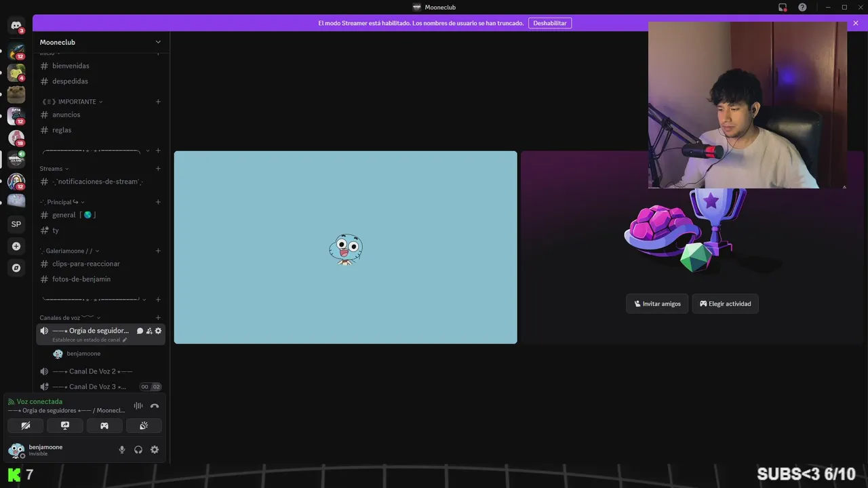
Task: Open the SP server icon
Action: click(16, 224)
